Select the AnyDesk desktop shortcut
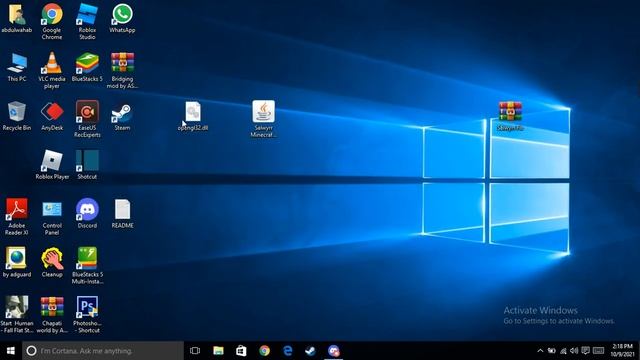Screen dimensions: 640x360 click(x=52, y=112)
